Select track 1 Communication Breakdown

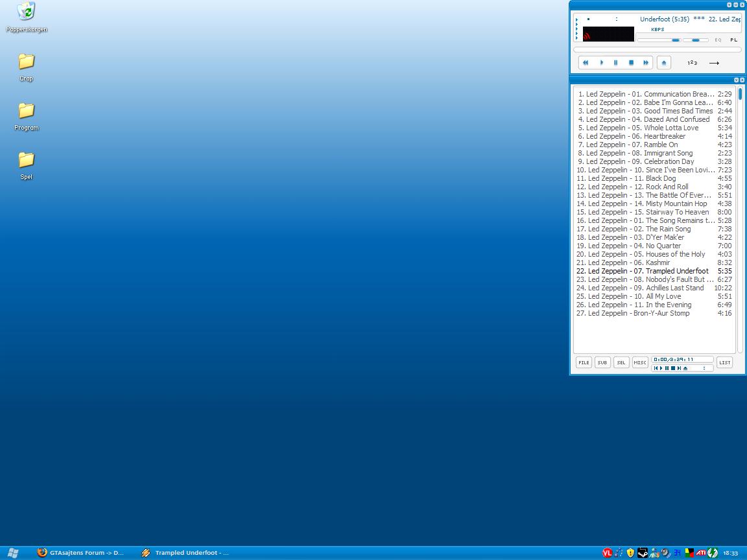point(654,94)
